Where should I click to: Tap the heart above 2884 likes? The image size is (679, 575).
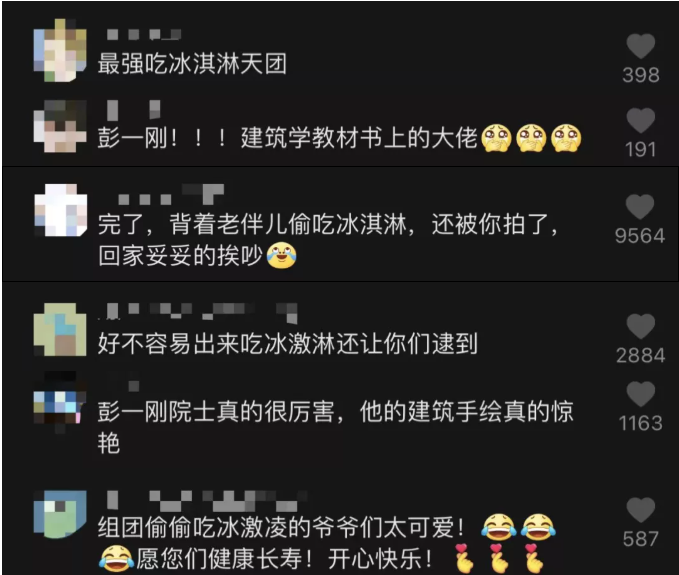(x=641, y=326)
